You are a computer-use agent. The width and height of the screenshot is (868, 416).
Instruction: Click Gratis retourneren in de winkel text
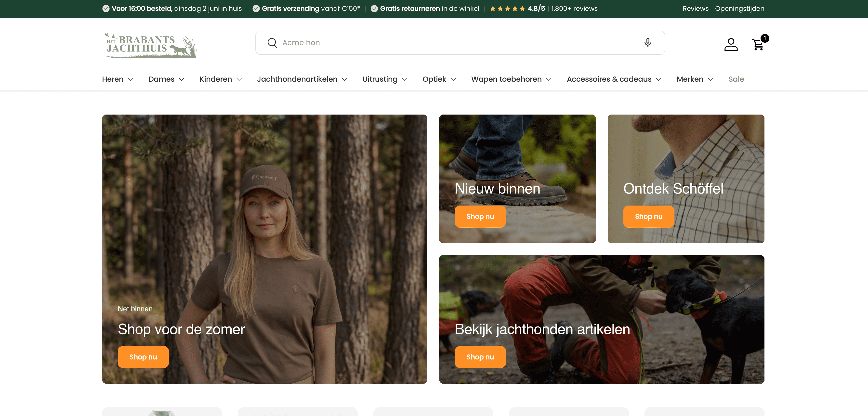429,9
